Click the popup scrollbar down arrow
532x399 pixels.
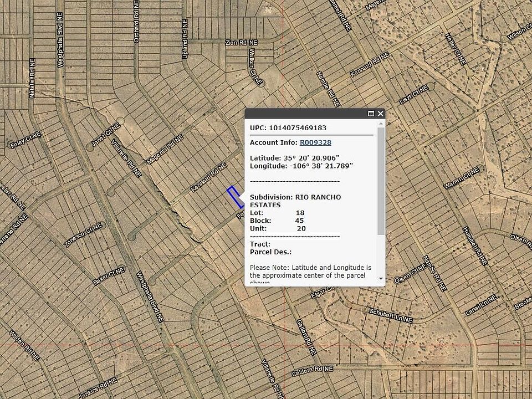point(381,279)
